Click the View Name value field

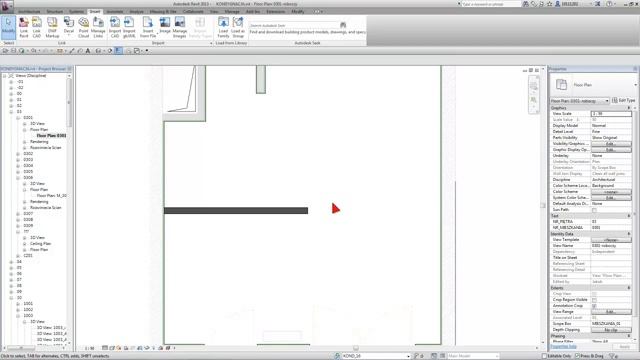[611, 246]
